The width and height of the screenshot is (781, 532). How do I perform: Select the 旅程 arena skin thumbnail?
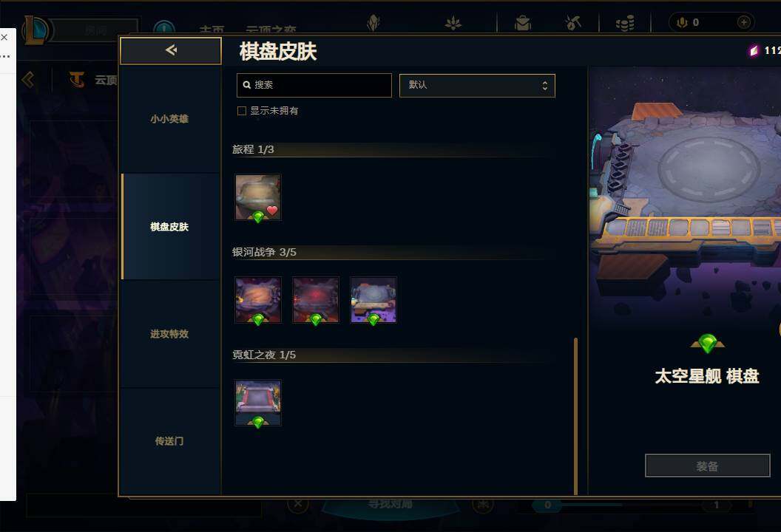tap(258, 197)
